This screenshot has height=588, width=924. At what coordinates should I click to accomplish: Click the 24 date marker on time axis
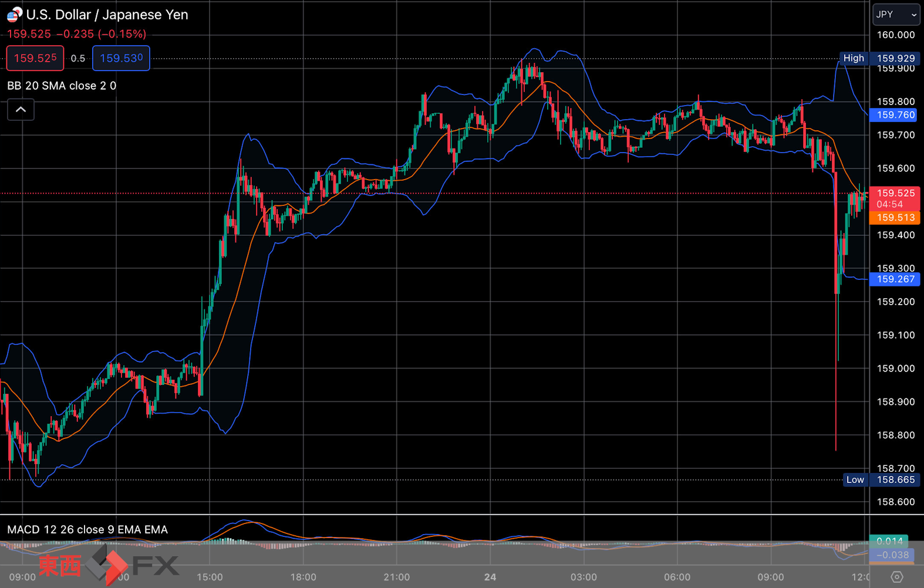click(490, 577)
